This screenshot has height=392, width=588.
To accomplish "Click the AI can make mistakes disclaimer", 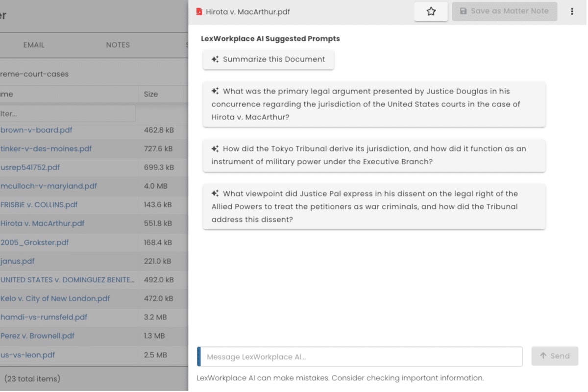I will pos(340,378).
